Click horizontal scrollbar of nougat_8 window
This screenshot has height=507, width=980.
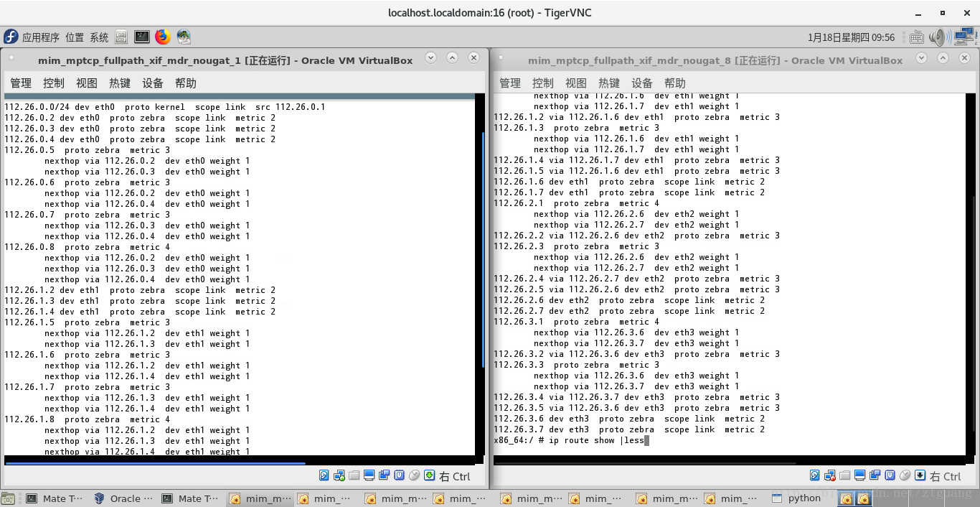(645, 464)
